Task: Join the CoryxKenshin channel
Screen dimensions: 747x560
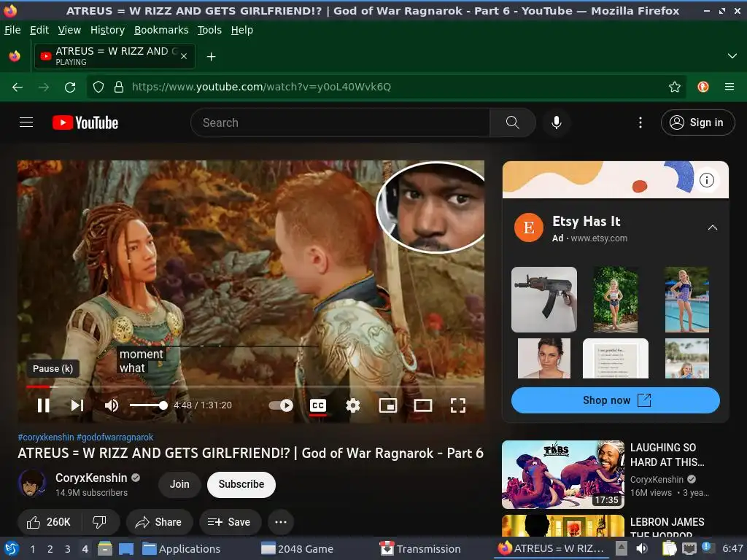Action: (179, 484)
